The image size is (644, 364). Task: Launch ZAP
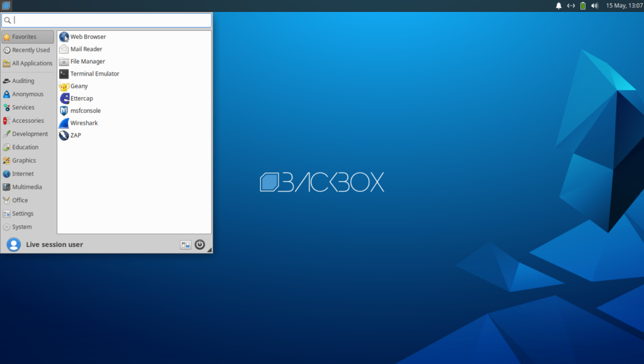[74, 135]
